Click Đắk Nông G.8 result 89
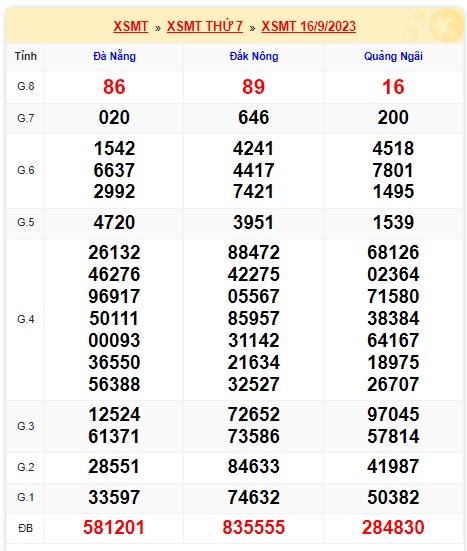Screen dimensions: 467x551 tap(253, 87)
